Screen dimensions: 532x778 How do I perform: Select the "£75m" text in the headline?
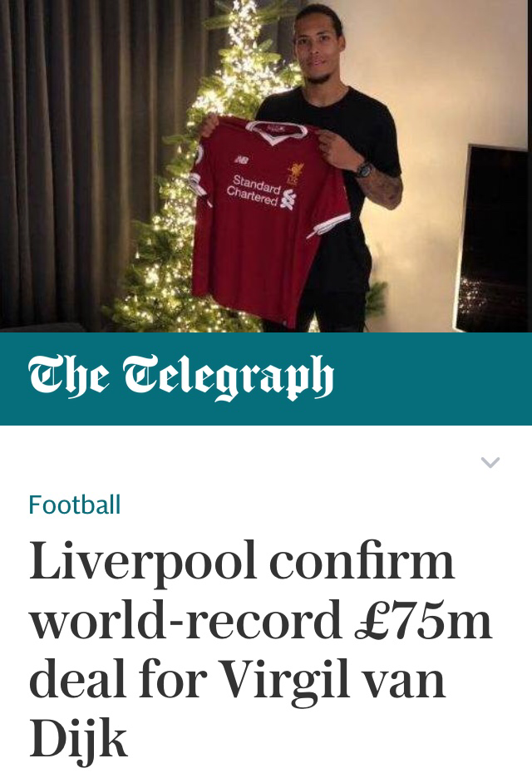423,620
